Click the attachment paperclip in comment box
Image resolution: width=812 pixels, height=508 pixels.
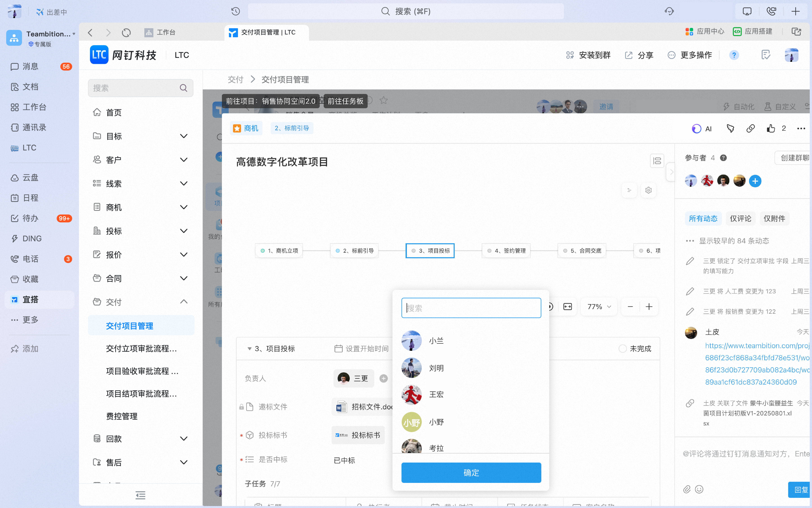pyautogui.click(x=687, y=489)
